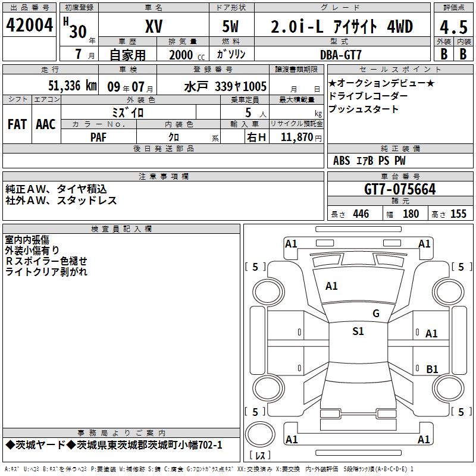Click the shift type FAT
Image resolution: width=476 pixels, height=476 pixels.
tap(17, 124)
